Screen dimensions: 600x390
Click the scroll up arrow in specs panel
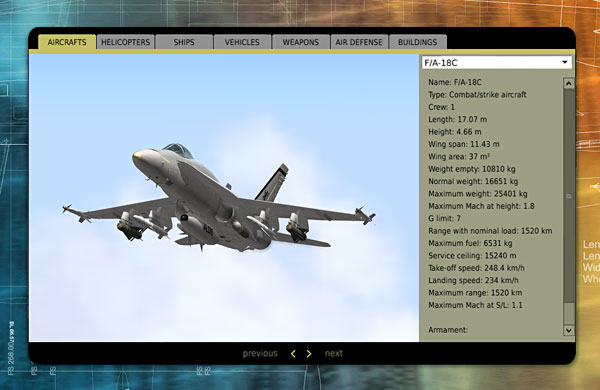pos(569,83)
